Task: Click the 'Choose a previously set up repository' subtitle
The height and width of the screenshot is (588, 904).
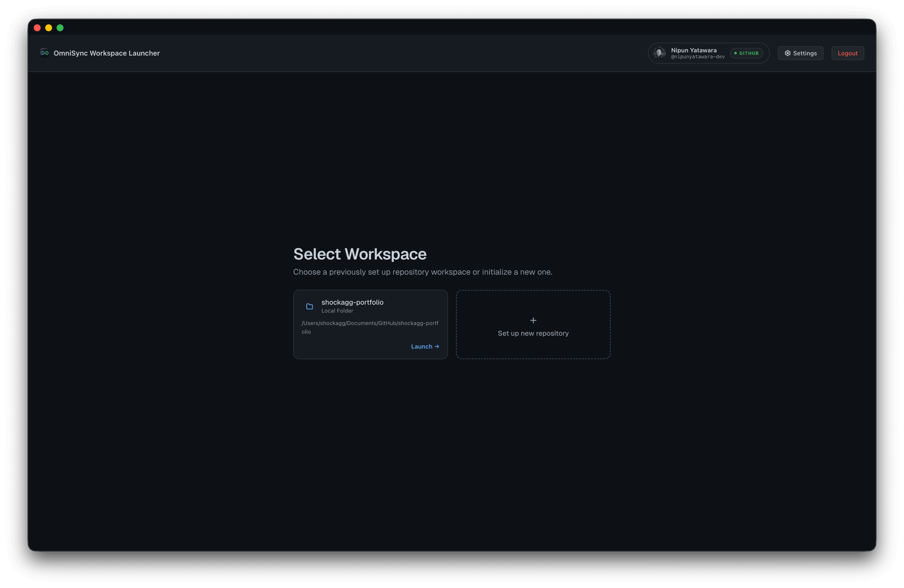Action: pos(423,272)
